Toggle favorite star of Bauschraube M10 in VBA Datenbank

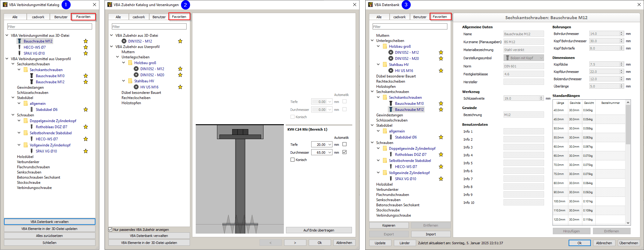441,104
